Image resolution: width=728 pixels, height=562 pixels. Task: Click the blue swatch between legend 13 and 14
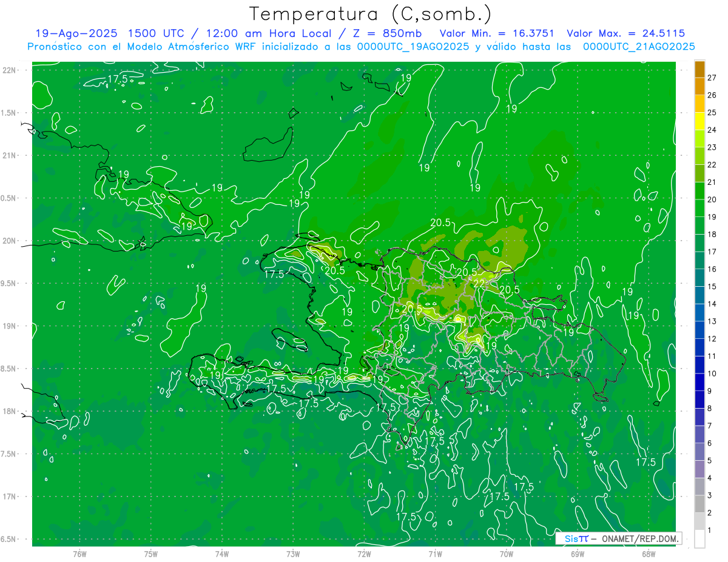(699, 312)
